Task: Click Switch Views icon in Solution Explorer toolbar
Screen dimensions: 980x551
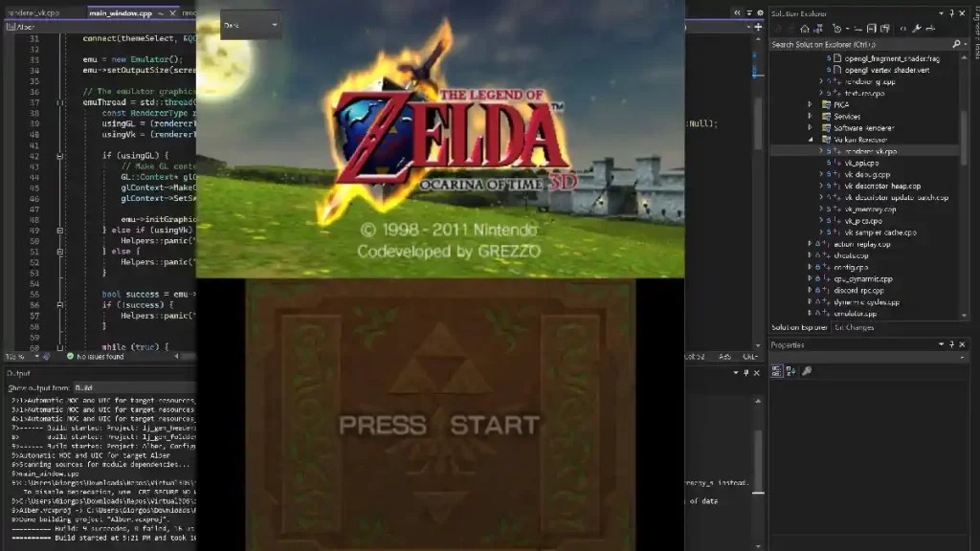Action: [x=818, y=29]
